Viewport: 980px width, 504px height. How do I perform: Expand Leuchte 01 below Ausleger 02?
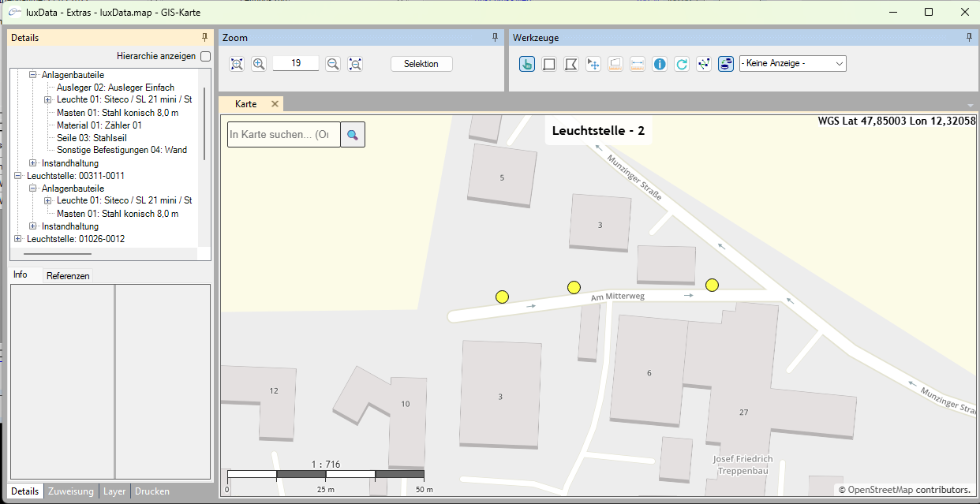48,100
